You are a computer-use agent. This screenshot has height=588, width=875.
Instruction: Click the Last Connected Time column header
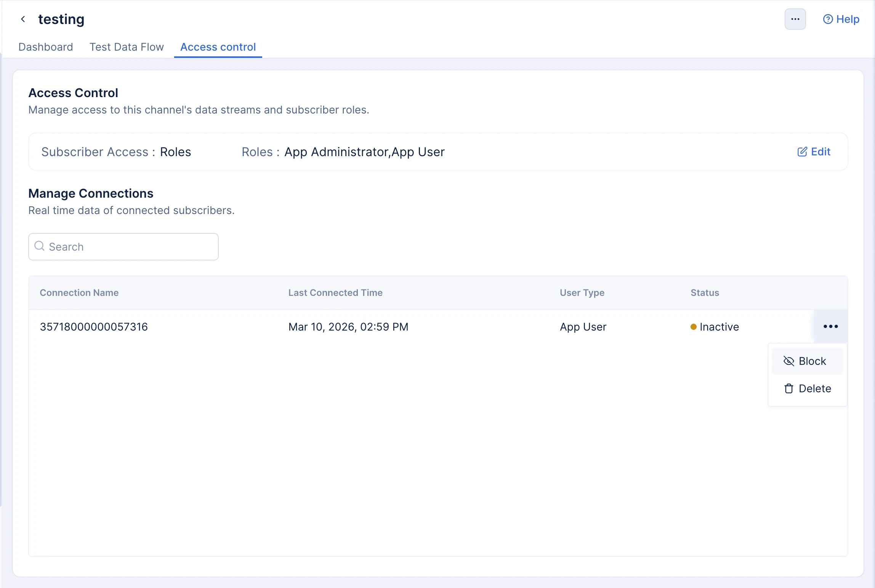tap(335, 292)
